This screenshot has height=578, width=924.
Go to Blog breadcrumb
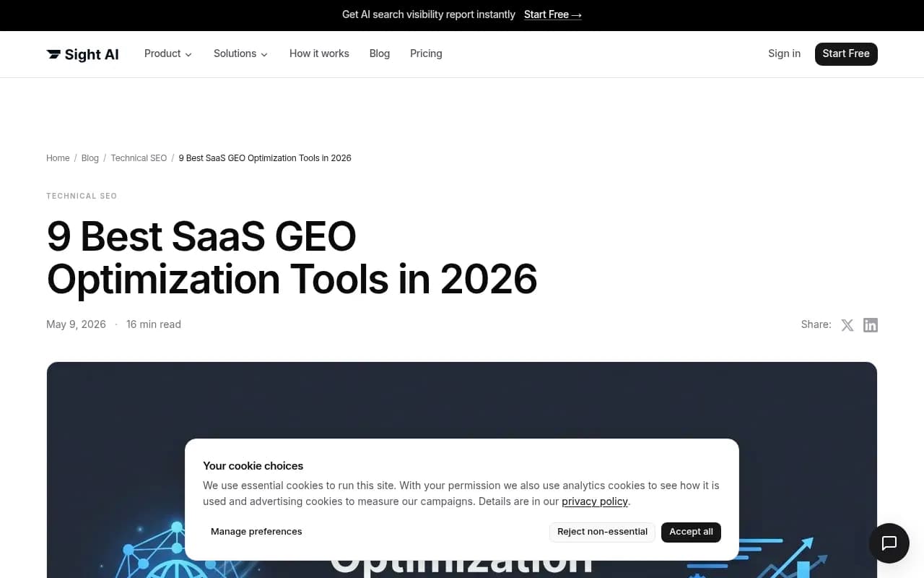coord(90,158)
